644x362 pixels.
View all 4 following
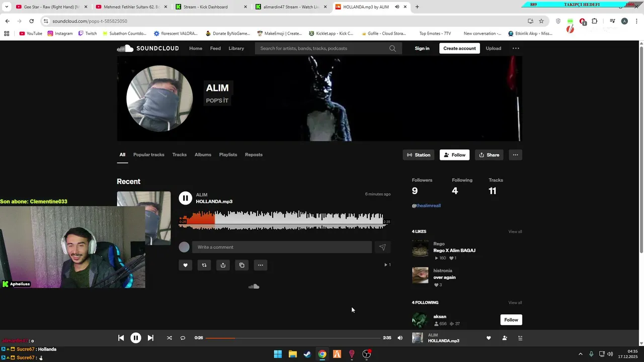pos(515,303)
